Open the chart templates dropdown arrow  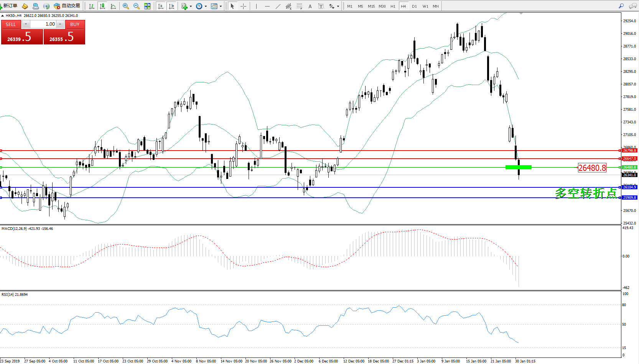(x=221, y=6)
